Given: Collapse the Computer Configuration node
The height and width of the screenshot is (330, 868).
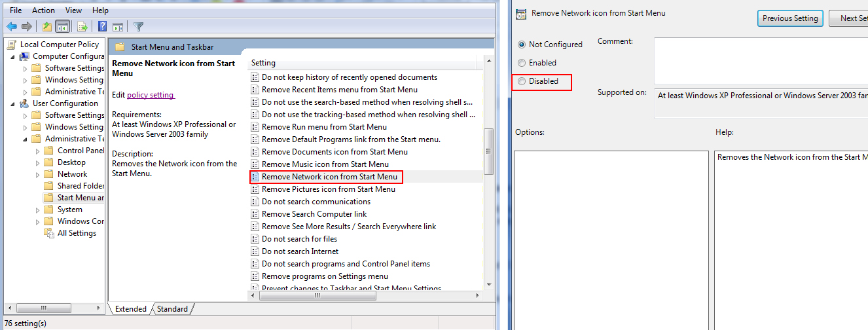Looking at the screenshot, I should pos(13,56).
